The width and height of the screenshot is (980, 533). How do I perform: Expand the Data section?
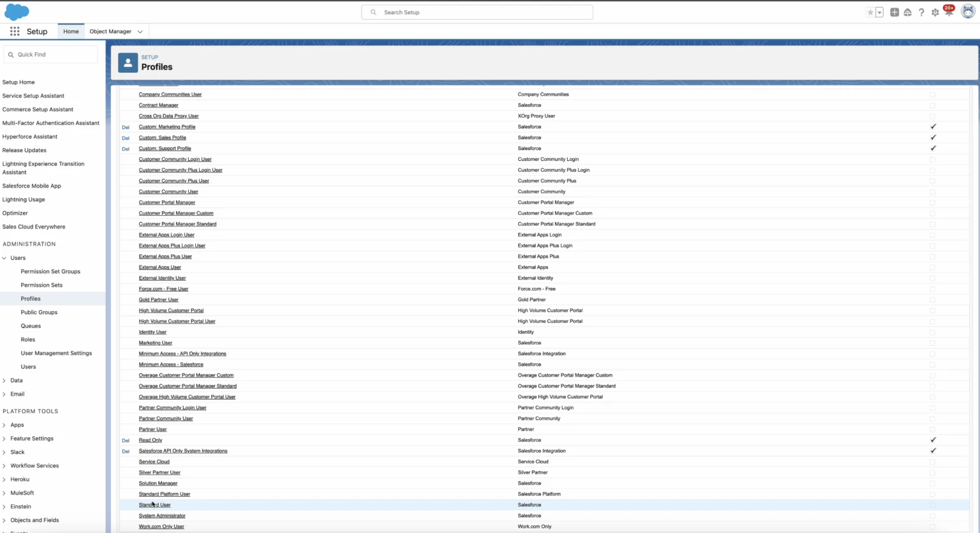[4, 380]
